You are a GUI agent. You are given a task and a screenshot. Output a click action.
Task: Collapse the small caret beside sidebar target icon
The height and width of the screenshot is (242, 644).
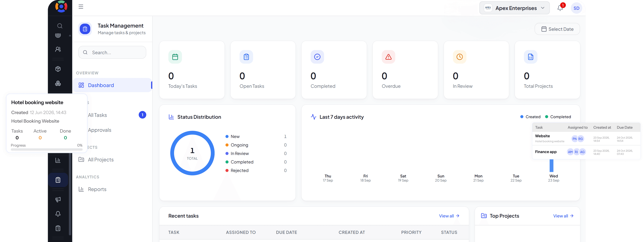click(x=70, y=36)
